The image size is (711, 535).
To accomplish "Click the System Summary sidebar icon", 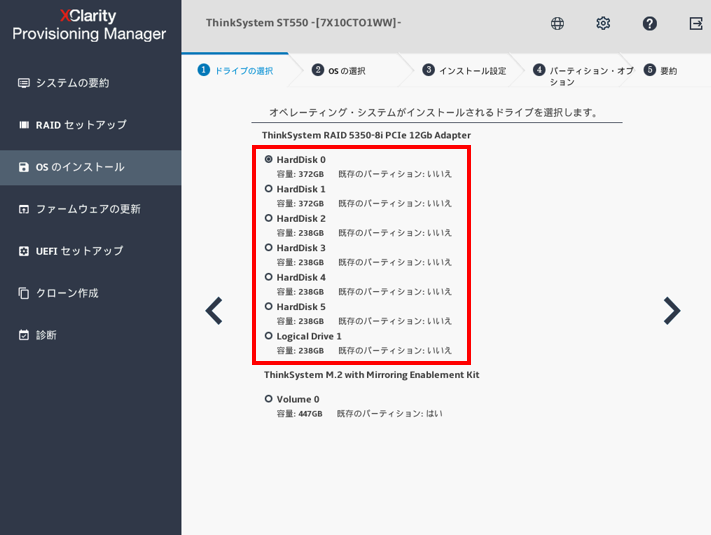I will point(24,83).
